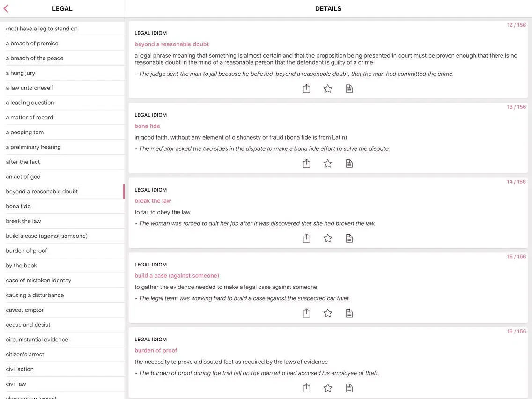The height and width of the screenshot is (399, 532).
Task: Select 'case of mistaken identity' entry
Action: [x=62, y=280]
